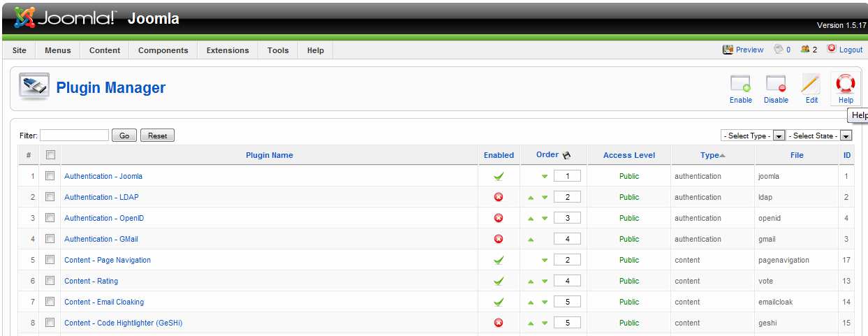Open the Extensions menu
Image resolution: width=868 pixels, height=336 pixels.
228,50
